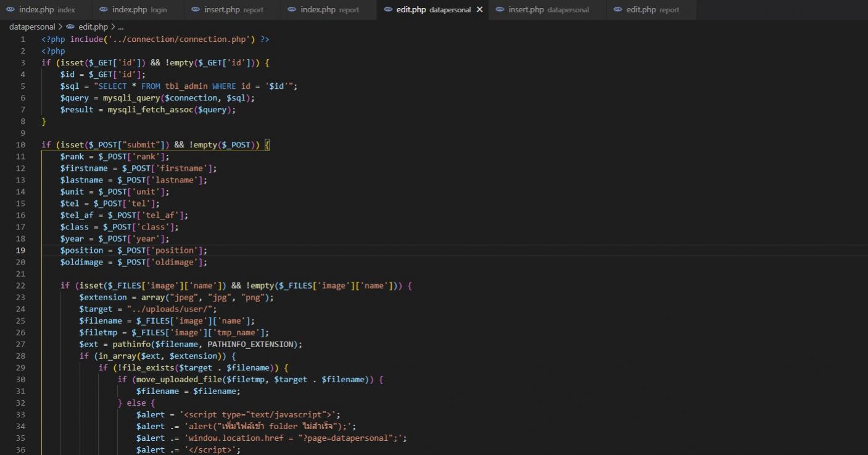
Task: Click the "$oldimage = $_POST['oldimage'];" line
Action: pos(134,262)
